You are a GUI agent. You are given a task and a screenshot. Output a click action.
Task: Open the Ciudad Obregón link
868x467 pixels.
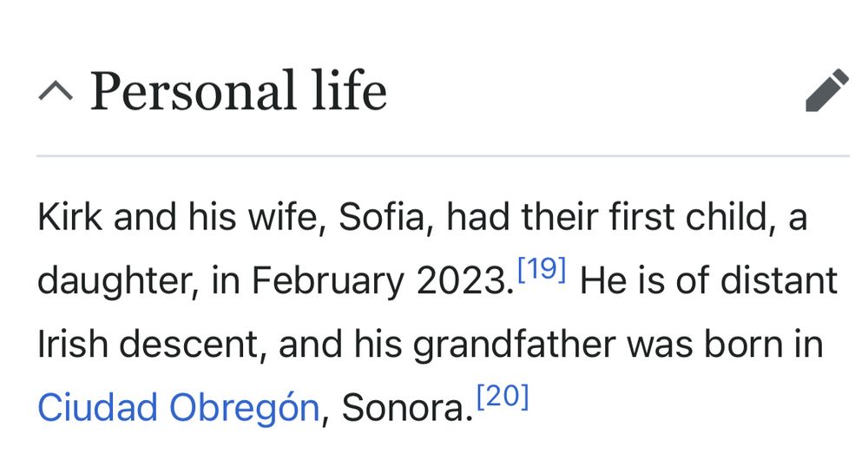178,407
